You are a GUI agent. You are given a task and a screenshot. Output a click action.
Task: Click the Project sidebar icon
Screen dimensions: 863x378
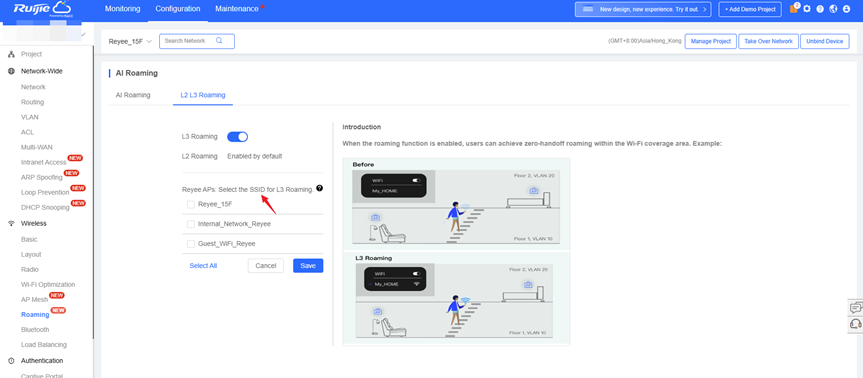(11, 54)
